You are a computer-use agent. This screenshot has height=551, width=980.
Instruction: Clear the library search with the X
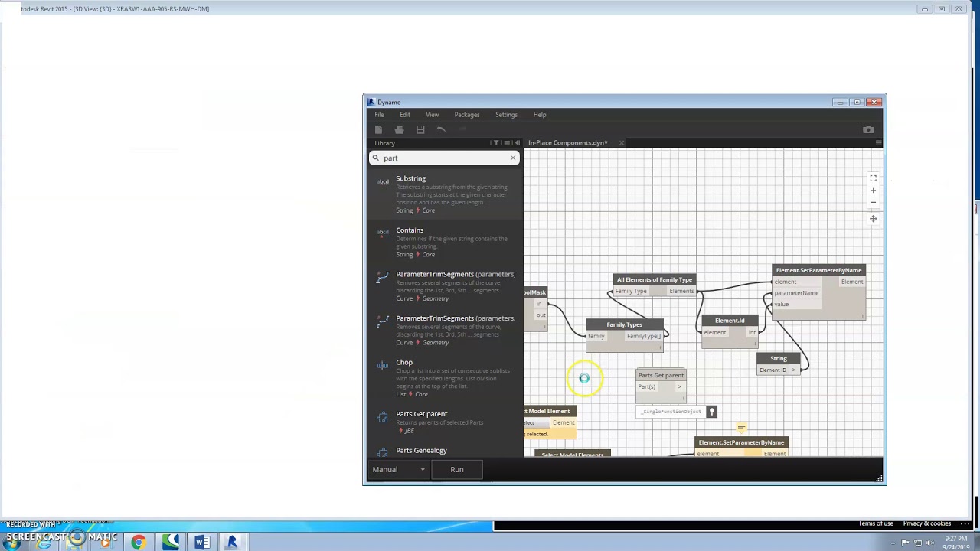513,158
